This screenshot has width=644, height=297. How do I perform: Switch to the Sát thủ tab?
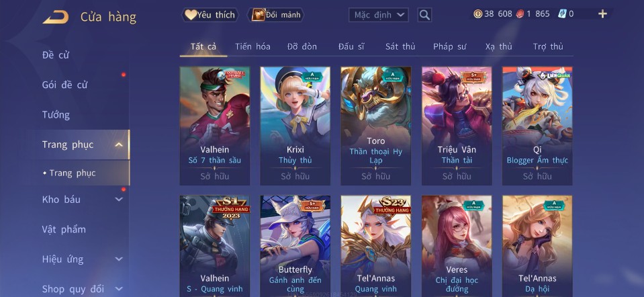click(400, 47)
